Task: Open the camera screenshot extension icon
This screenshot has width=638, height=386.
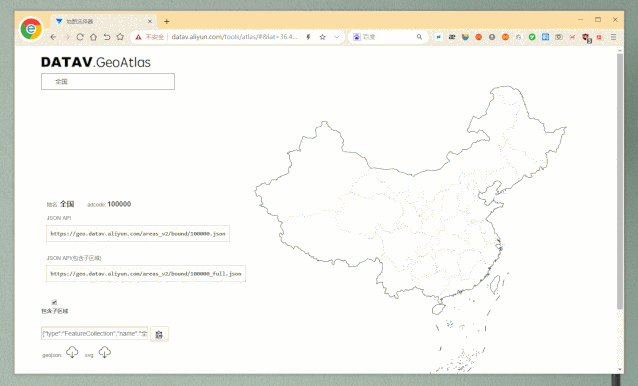Action: (x=559, y=37)
